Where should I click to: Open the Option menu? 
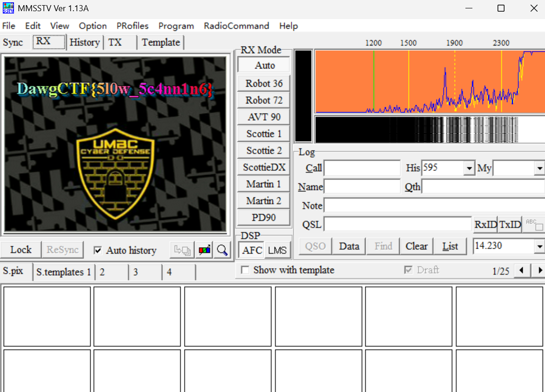(x=93, y=26)
